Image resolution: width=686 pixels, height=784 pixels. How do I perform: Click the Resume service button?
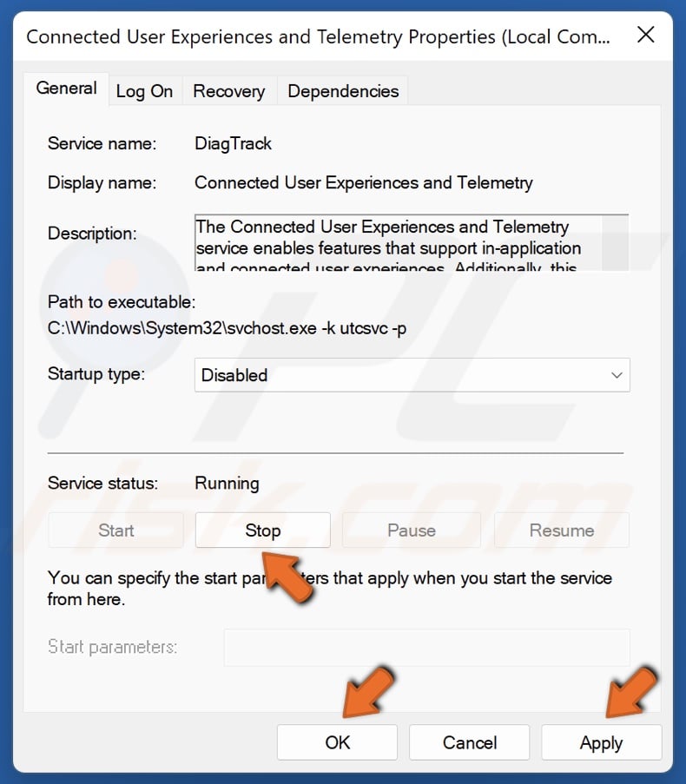562,530
